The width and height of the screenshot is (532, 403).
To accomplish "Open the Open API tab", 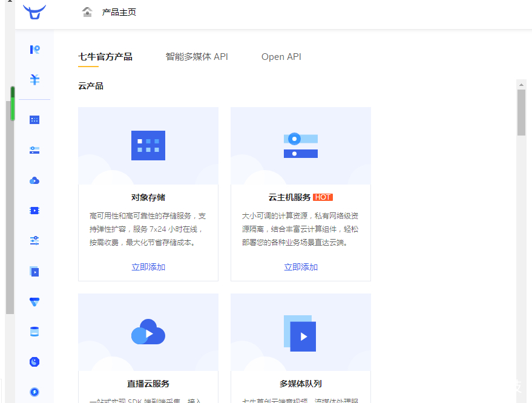I will pyautogui.click(x=281, y=56).
